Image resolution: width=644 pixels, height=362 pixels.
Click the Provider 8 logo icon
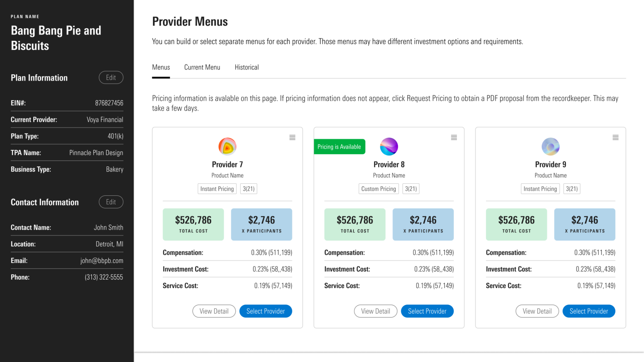[x=389, y=146]
